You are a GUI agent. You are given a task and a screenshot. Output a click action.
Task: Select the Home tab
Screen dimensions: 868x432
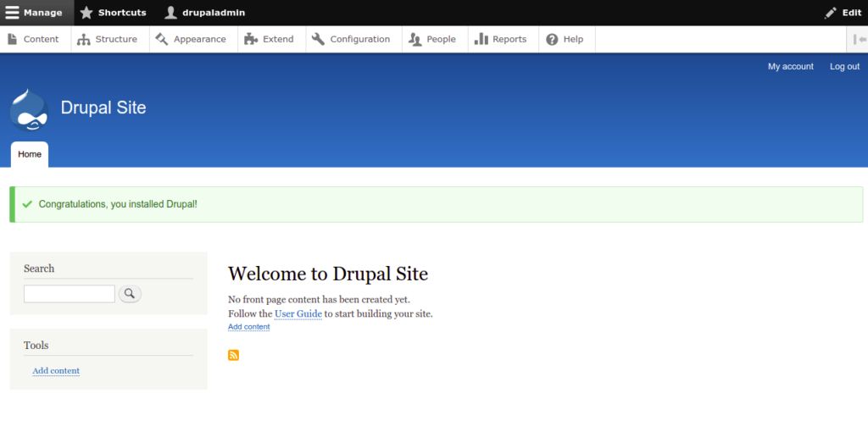click(x=30, y=154)
